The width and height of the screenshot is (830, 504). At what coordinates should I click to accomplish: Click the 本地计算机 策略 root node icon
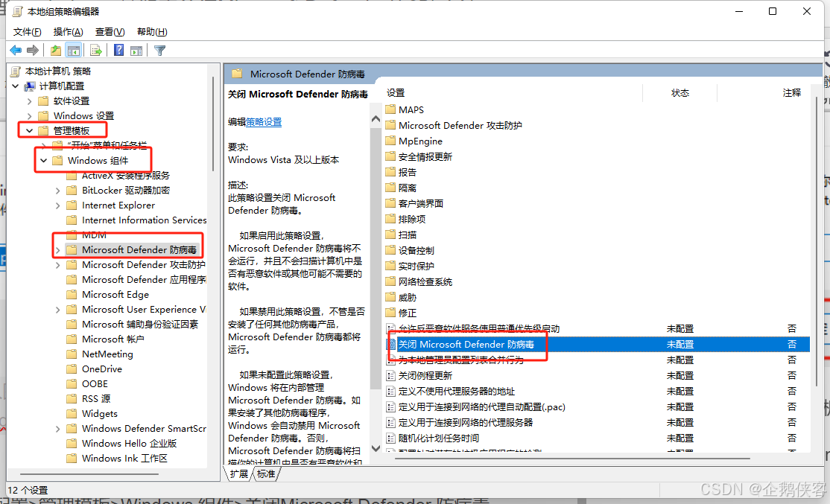coord(16,71)
